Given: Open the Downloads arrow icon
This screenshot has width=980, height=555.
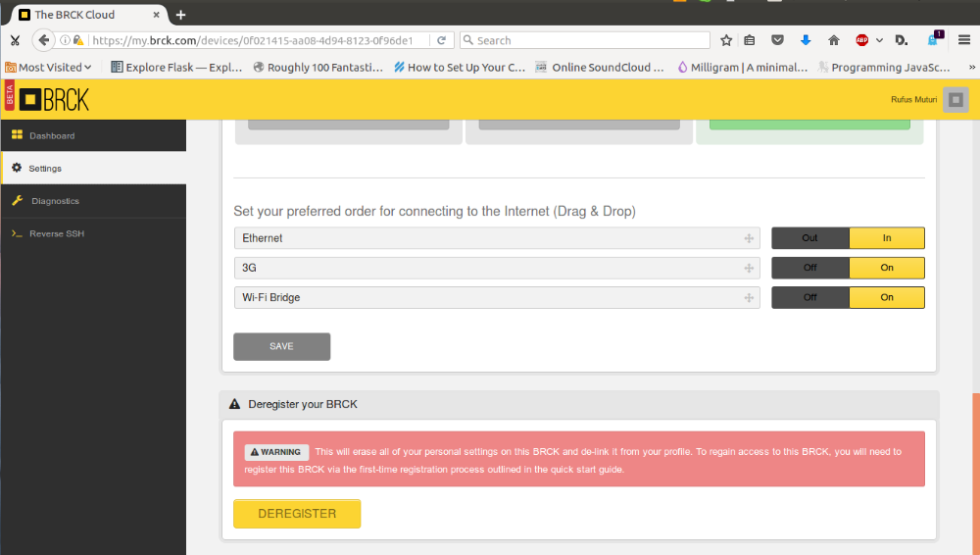Looking at the screenshot, I should coord(805,40).
